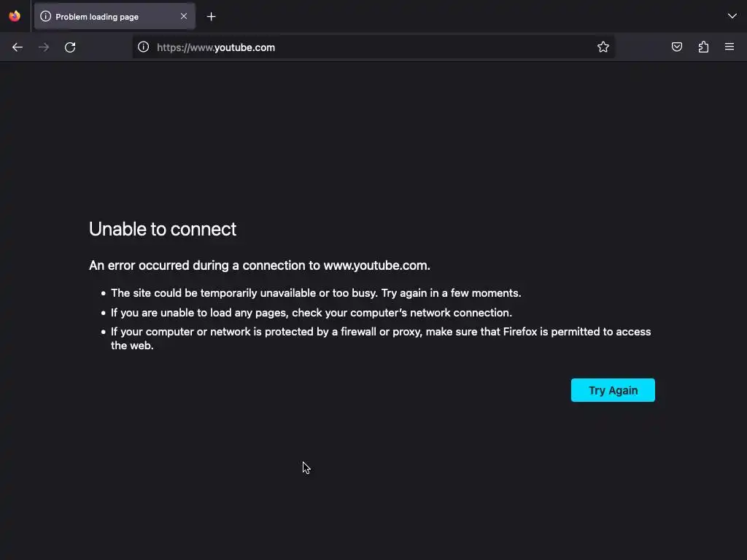This screenshot has width=747, height=560.
Task: Go back with the back arrow
Action: click(x=18, y=47)
